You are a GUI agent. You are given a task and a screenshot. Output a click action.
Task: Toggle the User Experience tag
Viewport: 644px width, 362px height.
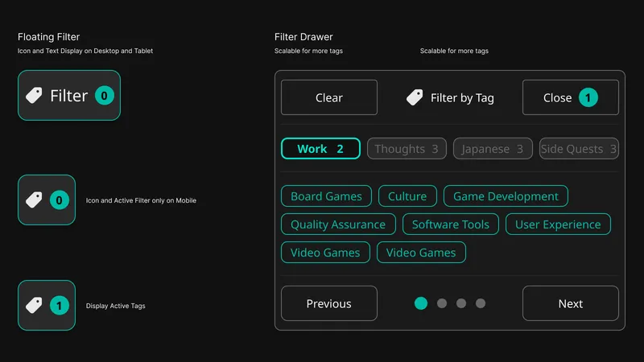point(558,224)
